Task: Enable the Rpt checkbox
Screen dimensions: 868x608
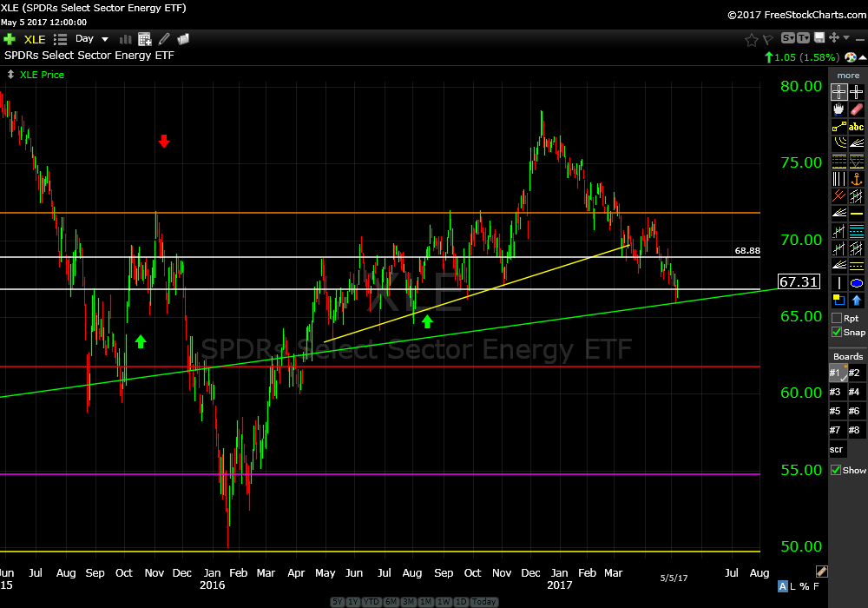Action: click(x=837, y=319)
